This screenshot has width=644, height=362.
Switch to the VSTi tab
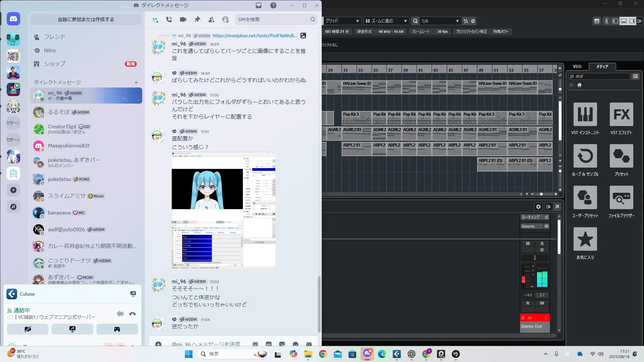[x=577, y=66]
